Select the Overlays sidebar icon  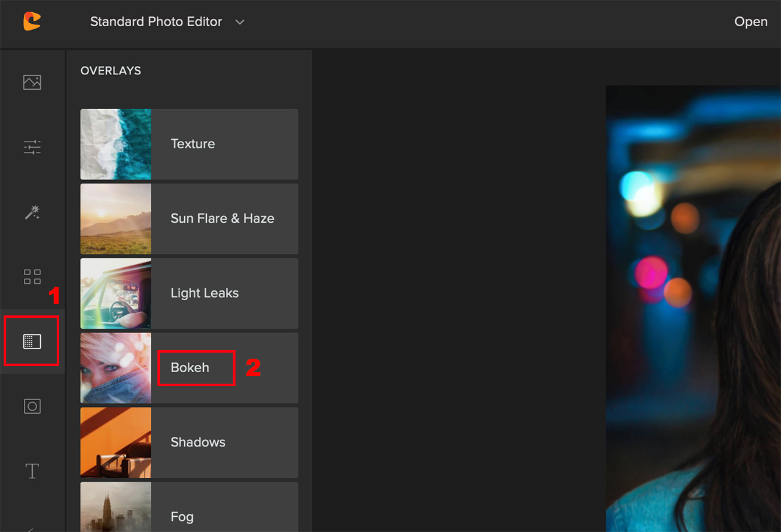click(32, 341)
